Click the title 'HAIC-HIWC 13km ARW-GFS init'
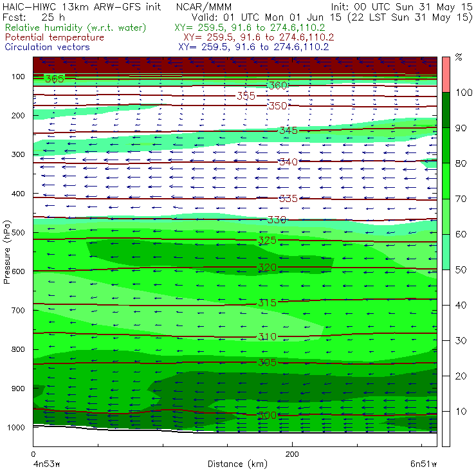 click(x=82, y=7)
